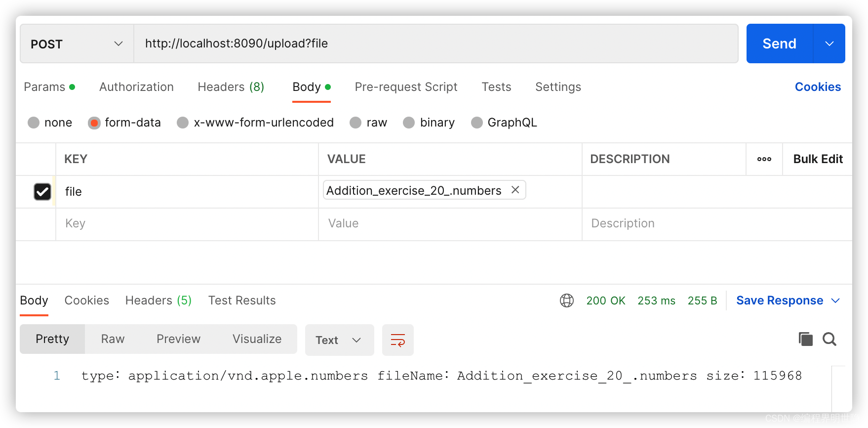The image size is (868, 428).
Task: Expand the Send button arrow menu
Action: (x=829, y=44)
